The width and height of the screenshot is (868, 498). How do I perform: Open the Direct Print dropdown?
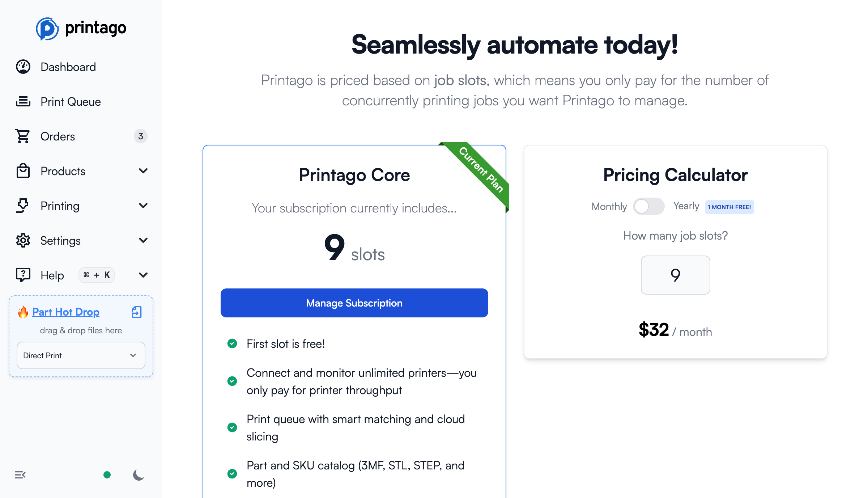coord(80,355)
